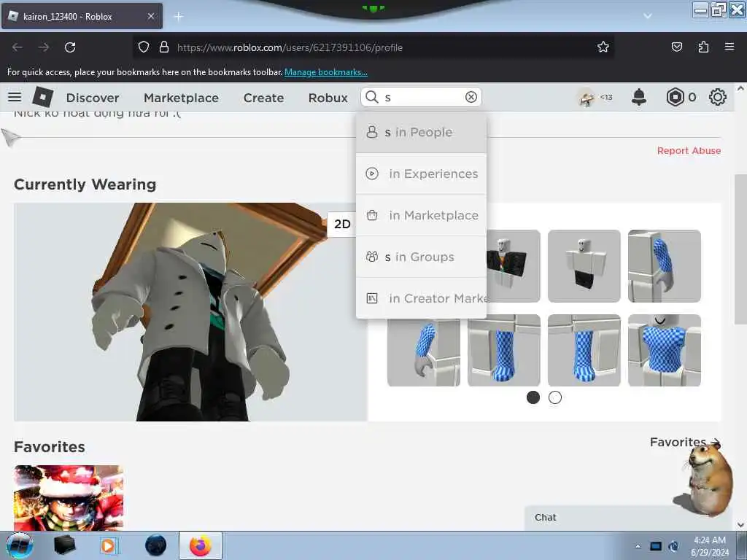
Task: Show hidden system tray icons
Action: [638, 546]
